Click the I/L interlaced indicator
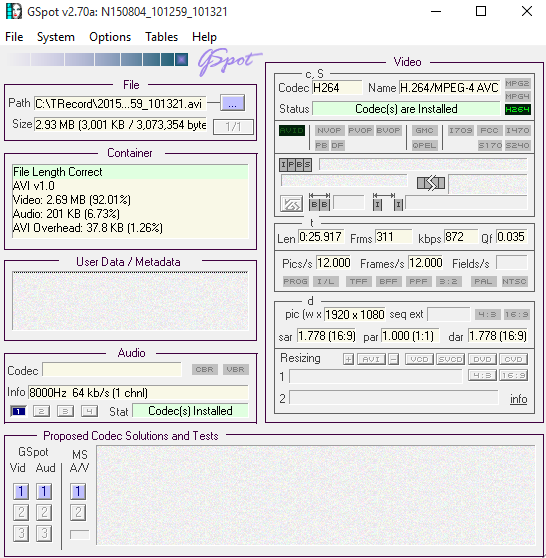 pos(326,281)
